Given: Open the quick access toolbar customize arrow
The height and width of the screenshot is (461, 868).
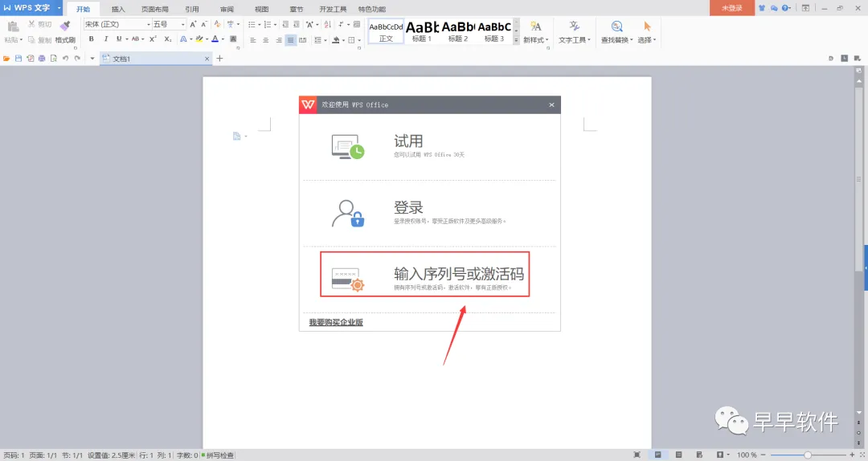Looking at the screenshot, I should [92, 58].
